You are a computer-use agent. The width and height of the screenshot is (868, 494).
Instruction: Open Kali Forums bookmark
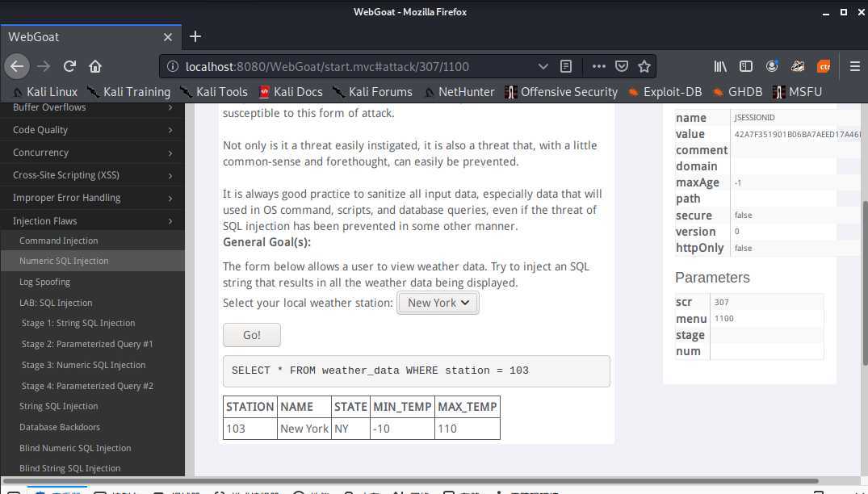tap(373, 92)
